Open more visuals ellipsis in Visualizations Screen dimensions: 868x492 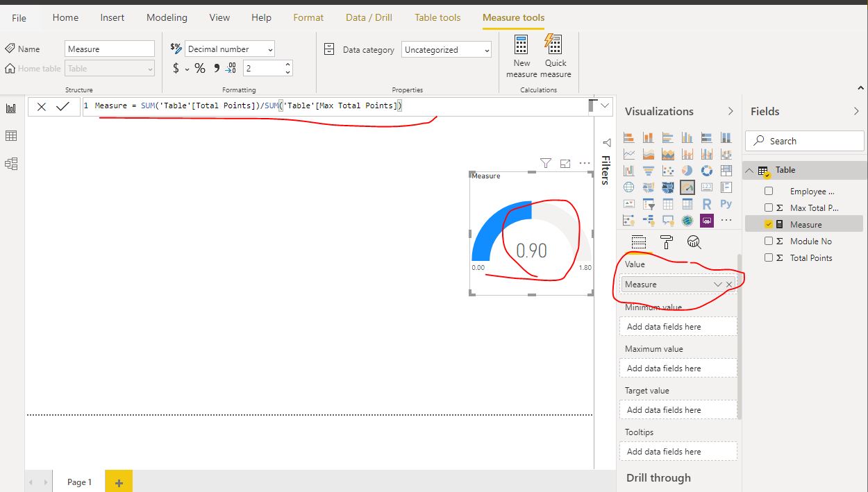pos(726,221)
